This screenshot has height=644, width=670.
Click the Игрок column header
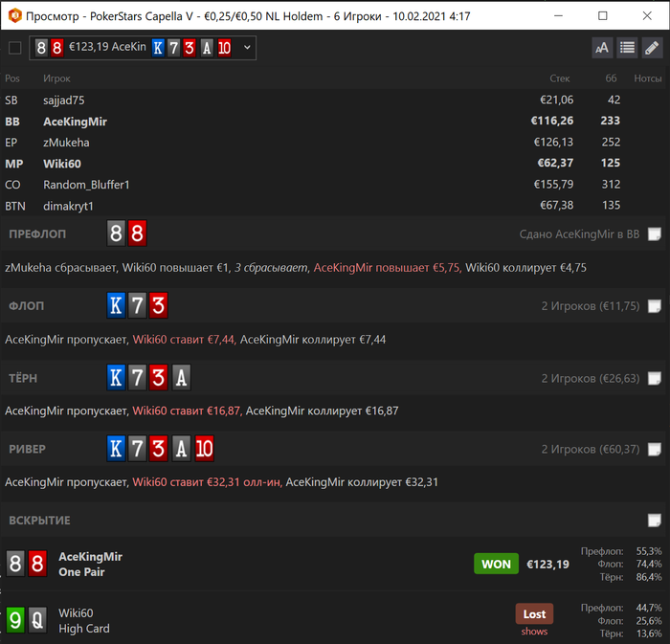pos(56,78)
